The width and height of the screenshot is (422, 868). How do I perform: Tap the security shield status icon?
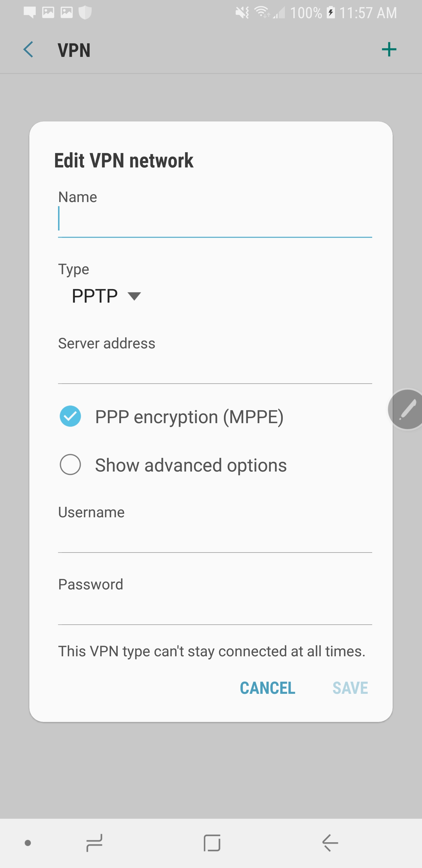tap(85, 13)
